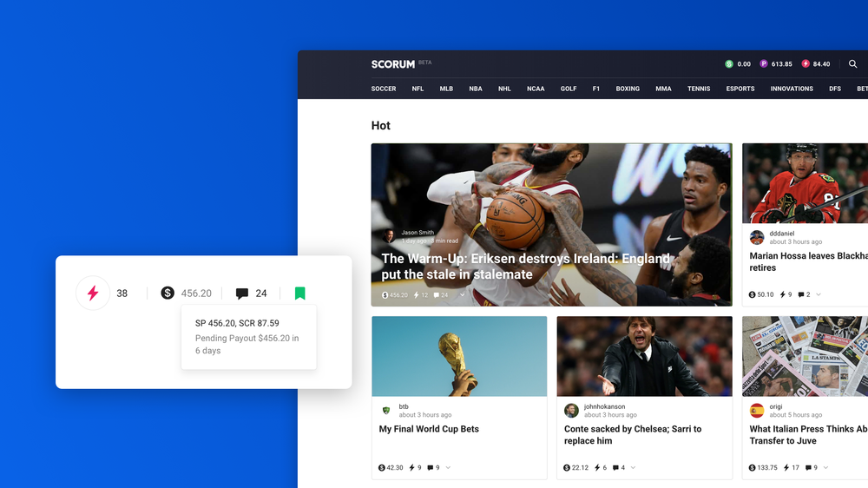Expand chevron on Marian Hossa card
The height and width of the screenshot is (488, 868).
[x=819, y=294]
